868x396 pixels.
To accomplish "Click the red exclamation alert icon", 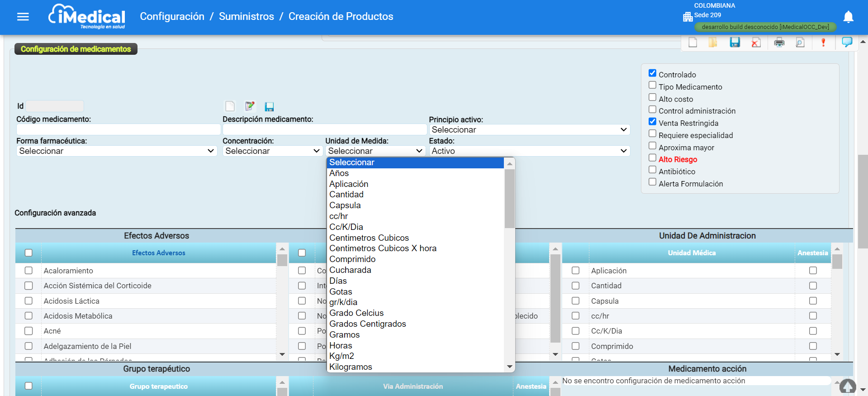I will (x=823, y=43).
